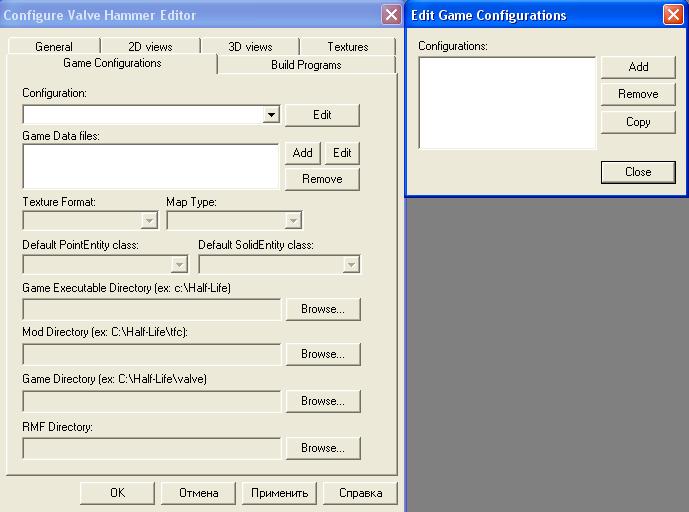Click the Game Executable Directory field
The width and height of the screenshot is (689, 512).
pos(152,309)
